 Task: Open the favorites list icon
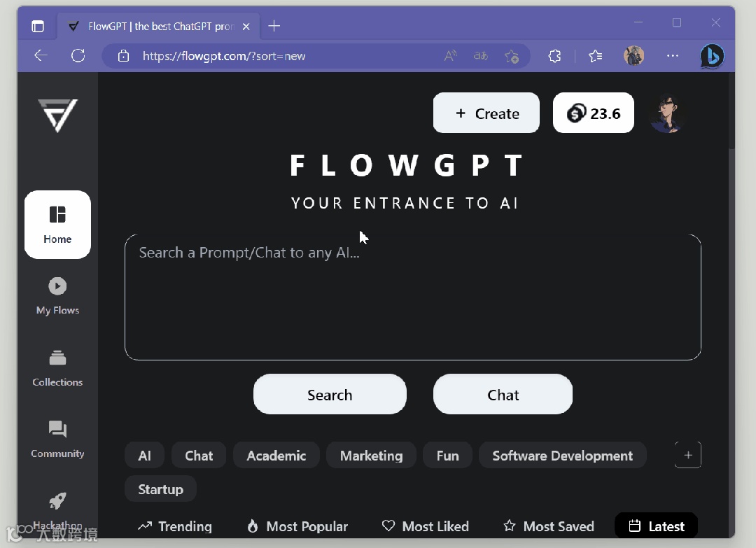[596, 56]
